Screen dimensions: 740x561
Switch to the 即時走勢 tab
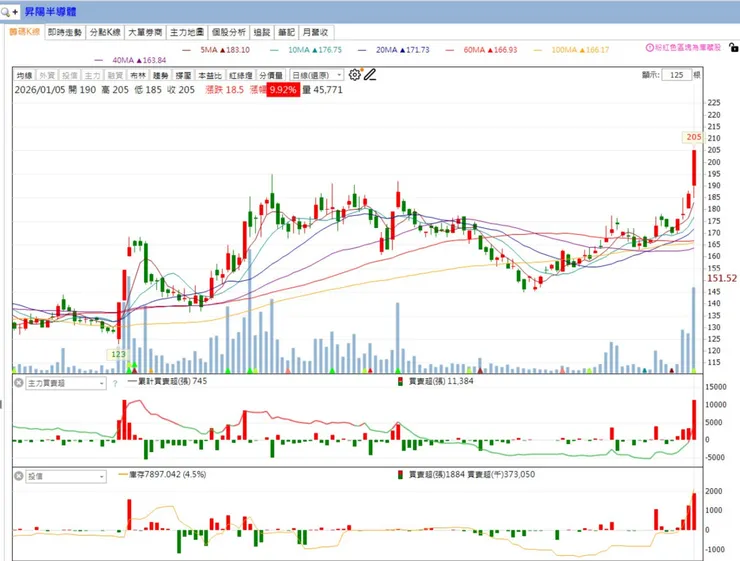(65, 32)
